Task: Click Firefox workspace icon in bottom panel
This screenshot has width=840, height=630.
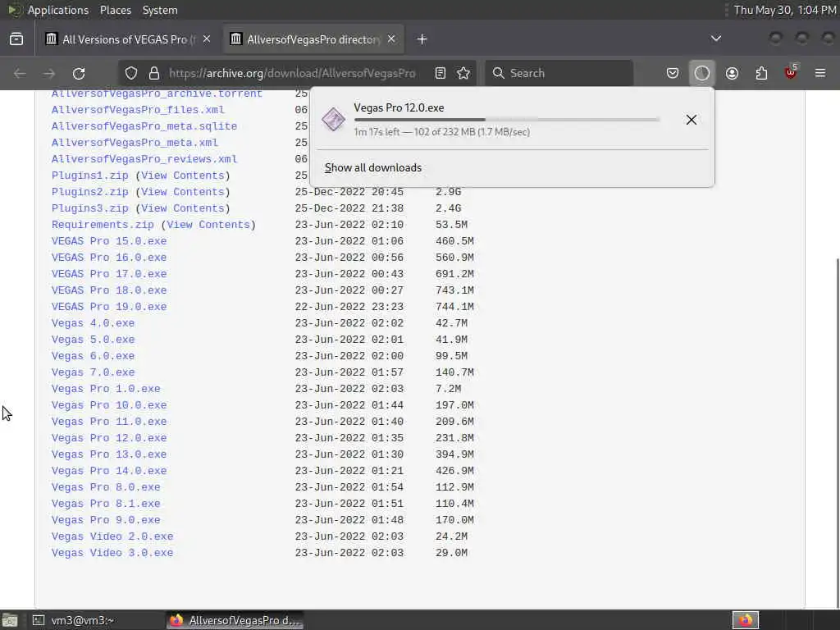Action: (745, 620)
